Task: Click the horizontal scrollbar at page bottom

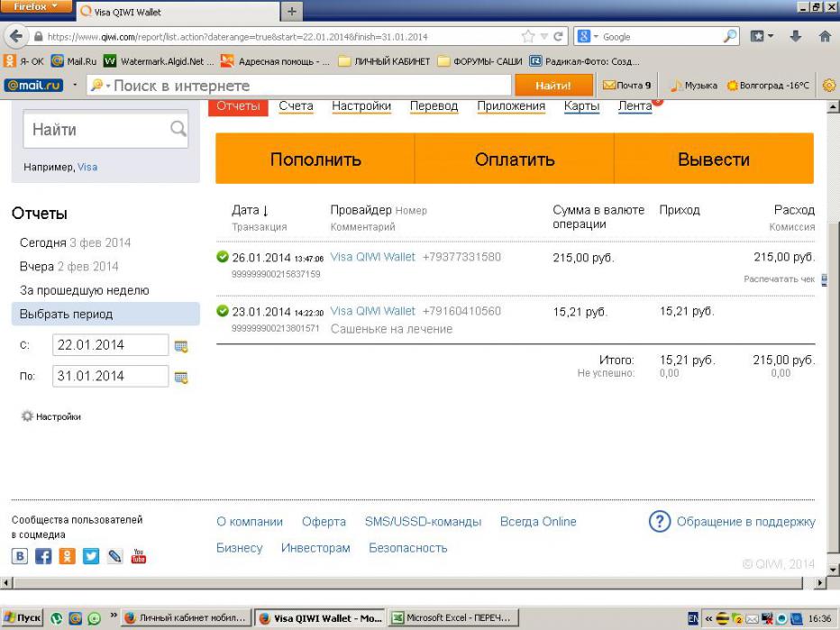Action: coord(406,584)
